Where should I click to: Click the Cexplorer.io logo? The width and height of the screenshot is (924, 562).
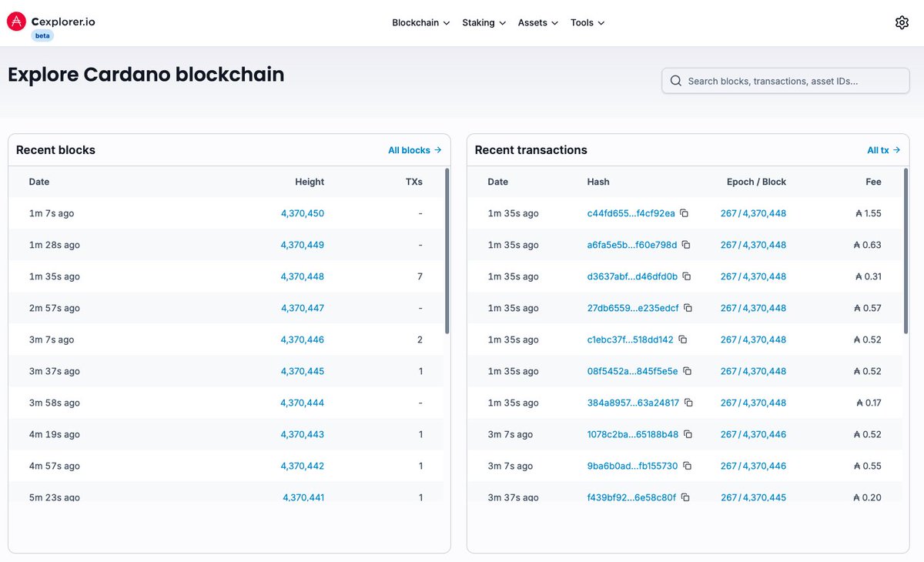(51, 22)
